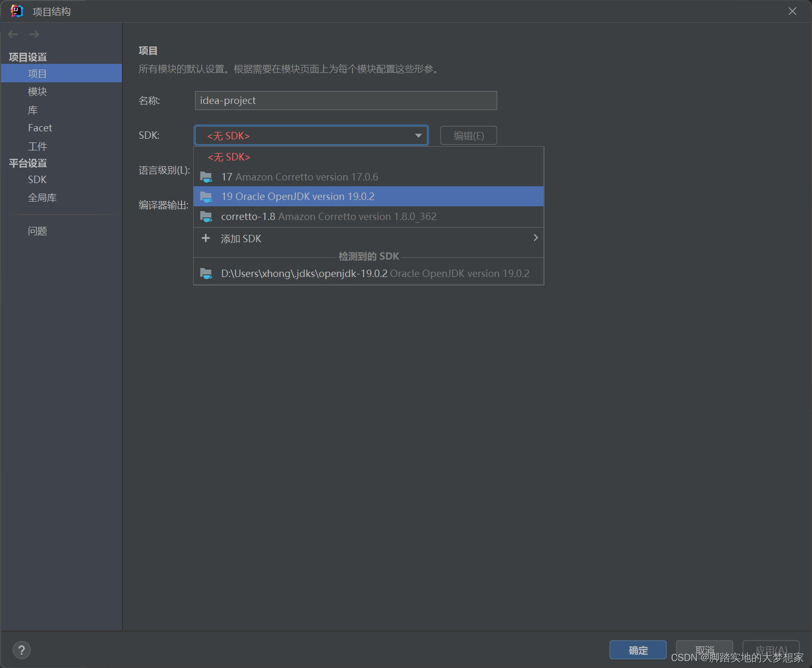Select the <无 SDK> option in list
Screen dimensions: 812x668
click(369, 157)
